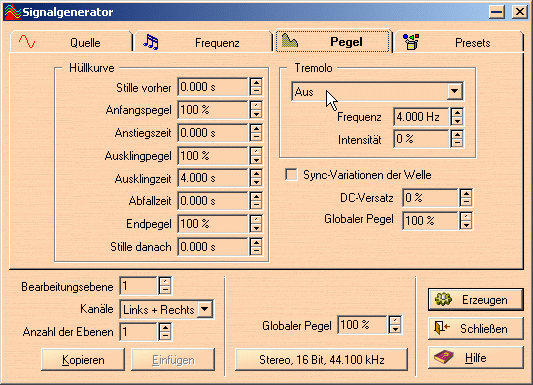The height and width of the screenshot is (385, 533).
Task: Decrease Ausklingpegel with down arrow
Action: pyautogui.click(x=256, y=159)
